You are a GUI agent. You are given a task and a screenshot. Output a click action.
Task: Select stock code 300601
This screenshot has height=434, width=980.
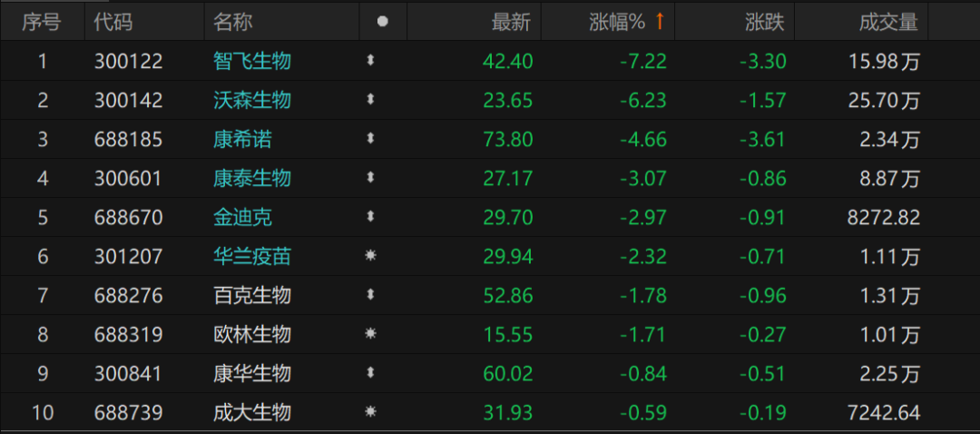(128, 178)
